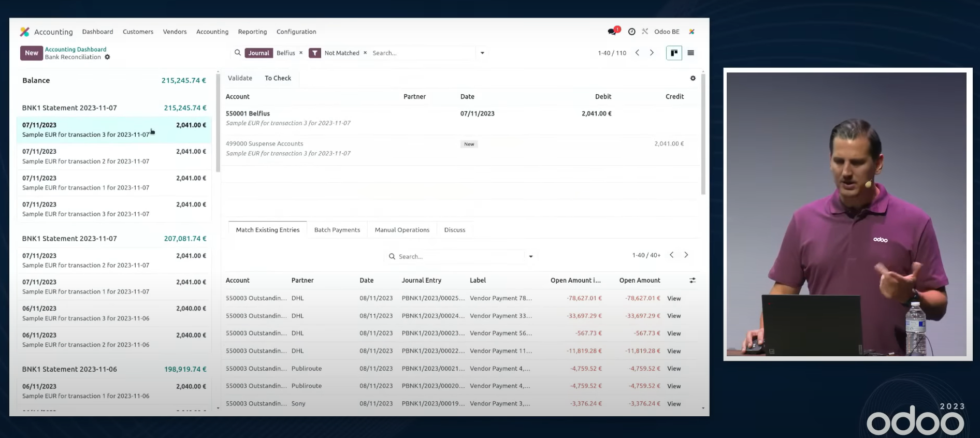Select transaction 3 for 2023-11-06 statement line

point(114,313)
